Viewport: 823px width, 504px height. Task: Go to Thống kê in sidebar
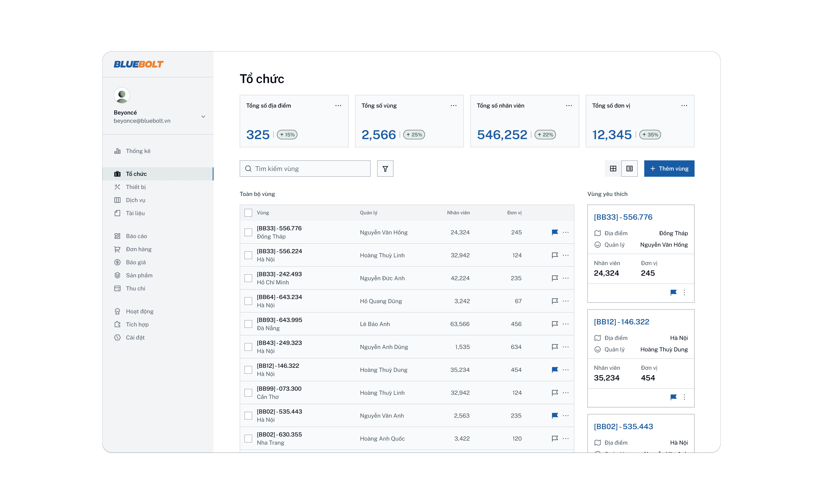pos(138,151)
